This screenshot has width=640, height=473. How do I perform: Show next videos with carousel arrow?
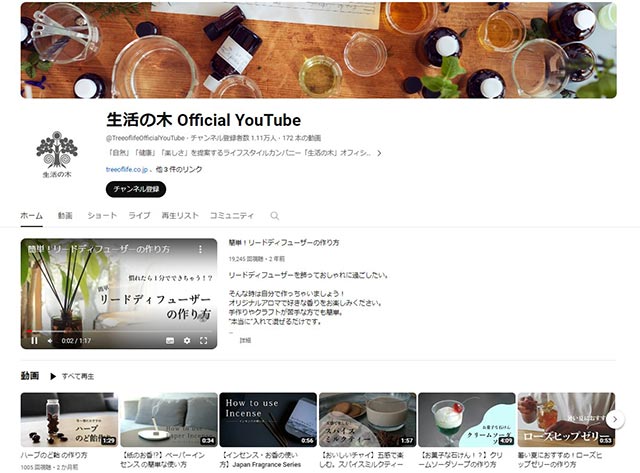coord(615,419)
